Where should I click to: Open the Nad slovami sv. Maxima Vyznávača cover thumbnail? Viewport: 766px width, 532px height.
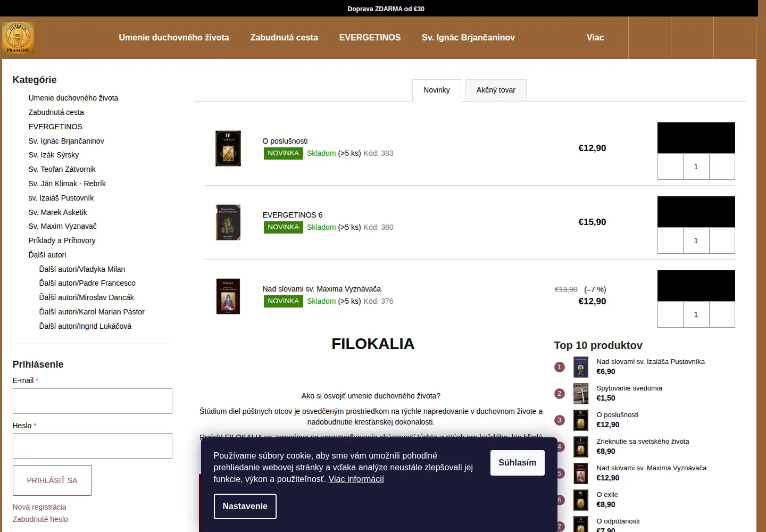(228, 296)
